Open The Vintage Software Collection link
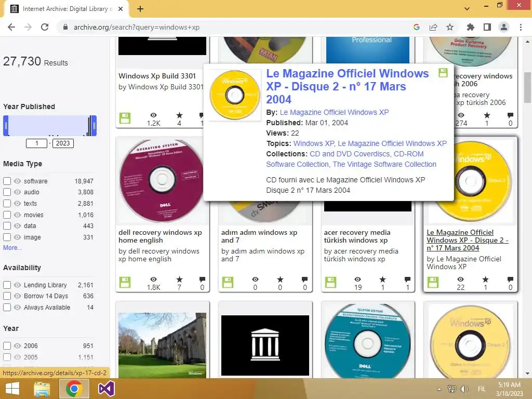The image size is (532, 399). pyautogui.click(x=384, y=164)
